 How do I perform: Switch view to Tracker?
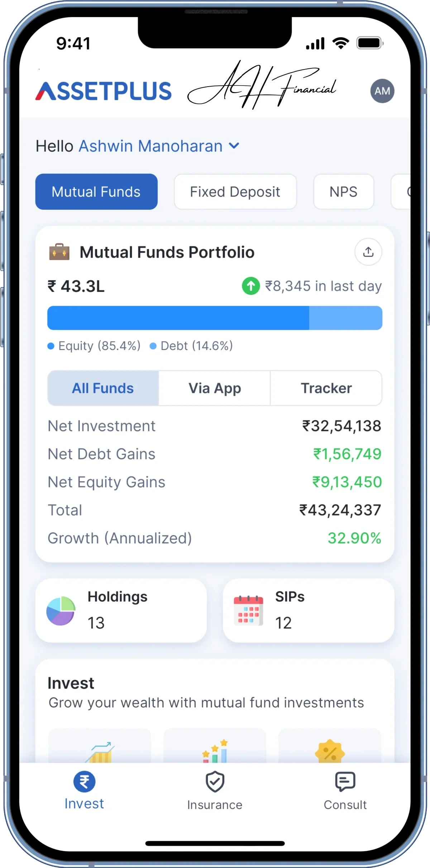326,388
